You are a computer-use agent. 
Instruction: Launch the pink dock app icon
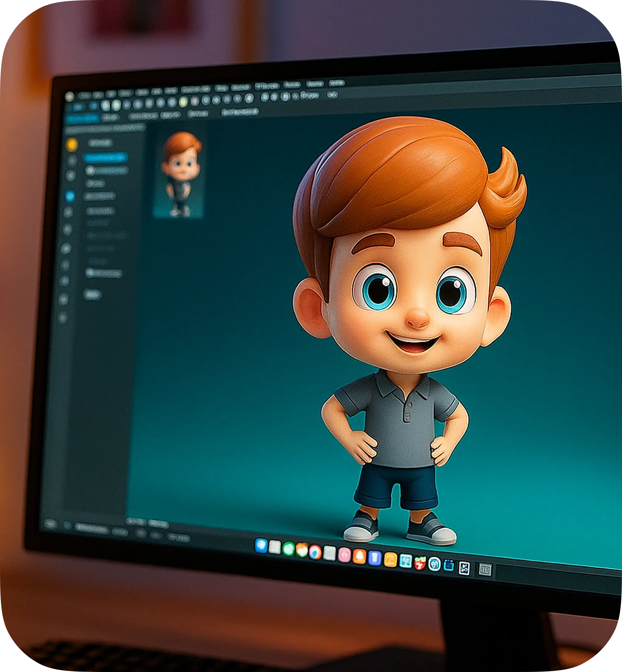(344, 555)
